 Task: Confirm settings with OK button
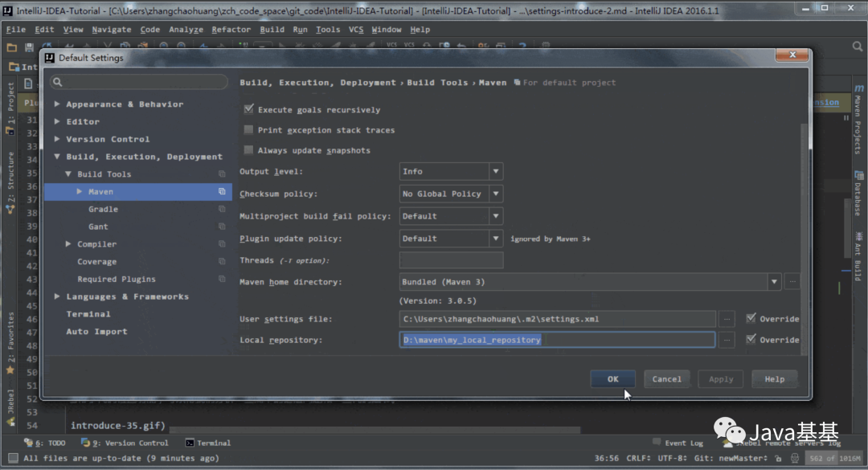tap(612, 379)
